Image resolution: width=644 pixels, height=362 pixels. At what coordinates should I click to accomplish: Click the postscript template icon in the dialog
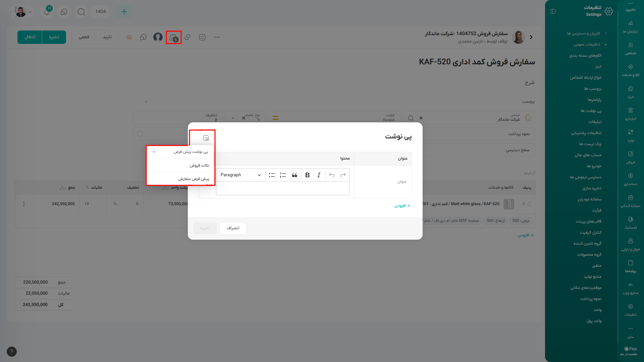(x=206, y=138)
